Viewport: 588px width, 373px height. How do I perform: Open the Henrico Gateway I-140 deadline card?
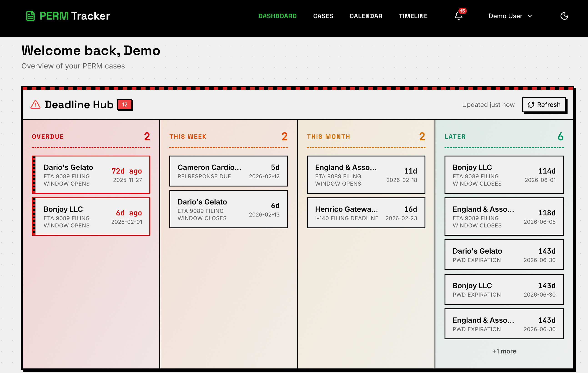pyautogui.click(x=366, y=213)
